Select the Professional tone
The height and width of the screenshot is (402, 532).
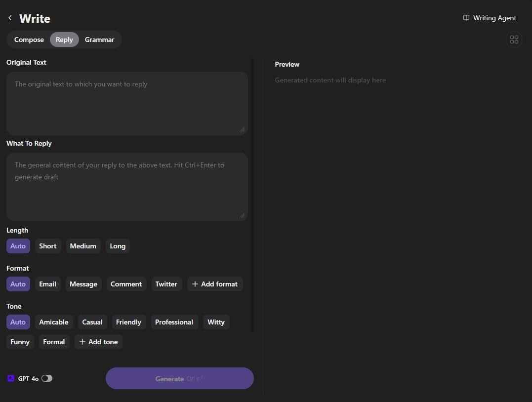pyautogui.click(x=174, y=322)
